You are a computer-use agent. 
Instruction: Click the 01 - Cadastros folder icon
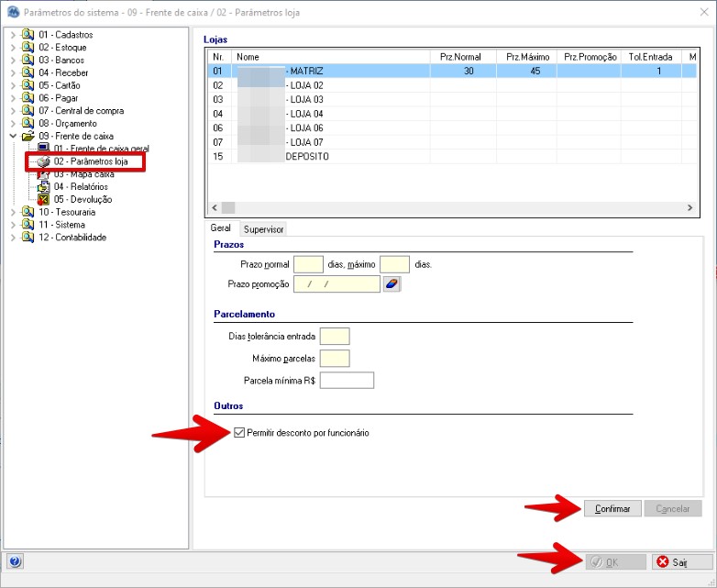click(28, 34)
